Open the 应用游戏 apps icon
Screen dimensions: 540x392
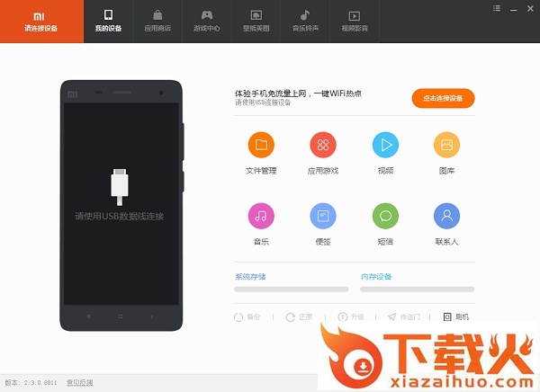(x=323, y=145)
